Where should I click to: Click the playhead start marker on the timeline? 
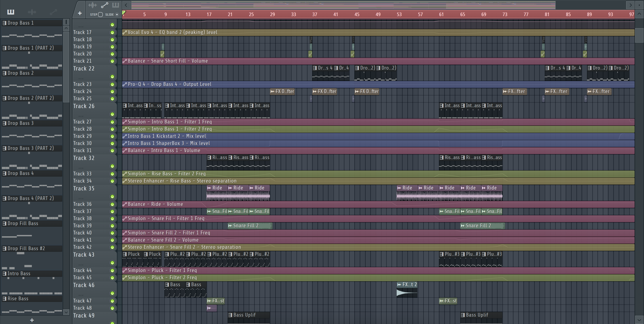[x=124, y=13]
